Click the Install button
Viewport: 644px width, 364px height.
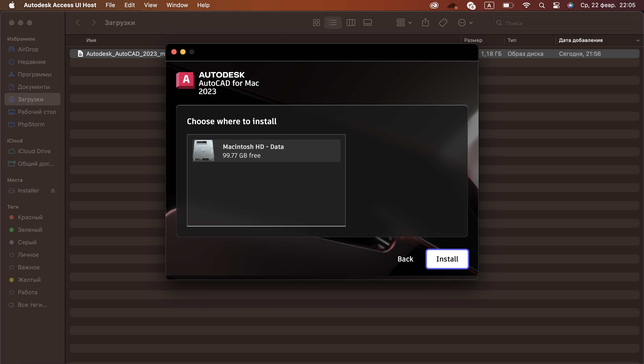coord(447,259)
